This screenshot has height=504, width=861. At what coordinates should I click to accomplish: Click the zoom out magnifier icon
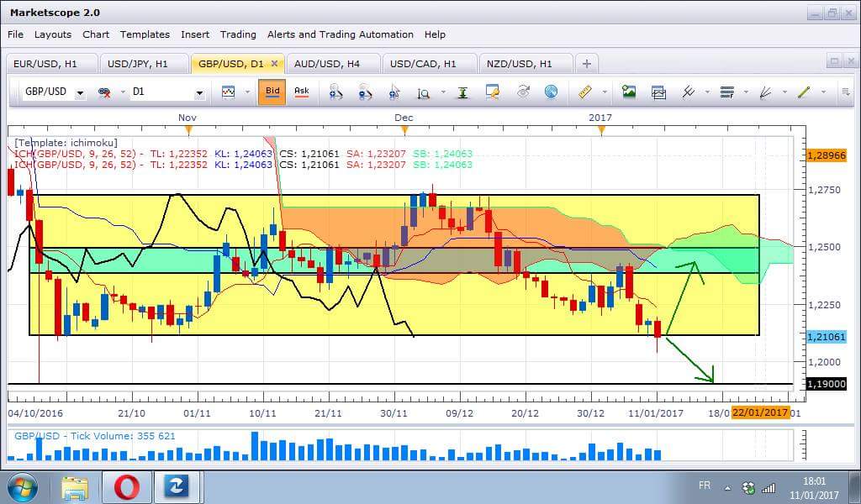pos(365,92)
